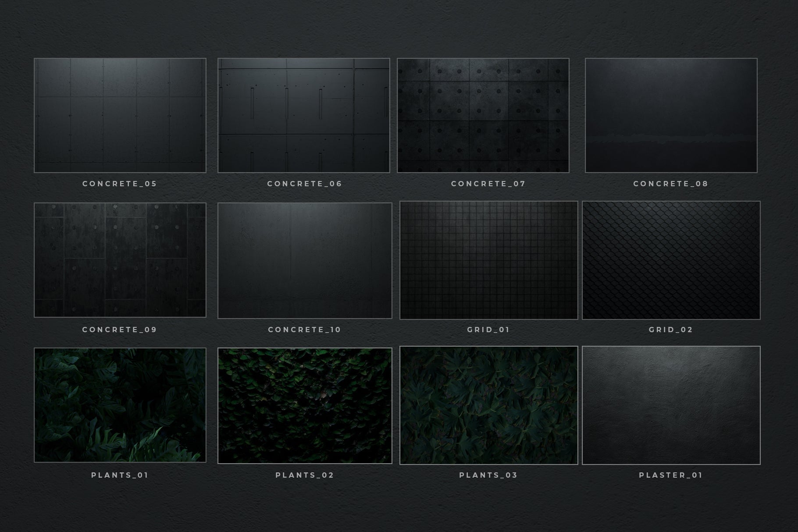Click the CONCRETE_07 text label
The height and width of the screenshot is (532, 798).
pyautogui.click(x=488, y=184)
